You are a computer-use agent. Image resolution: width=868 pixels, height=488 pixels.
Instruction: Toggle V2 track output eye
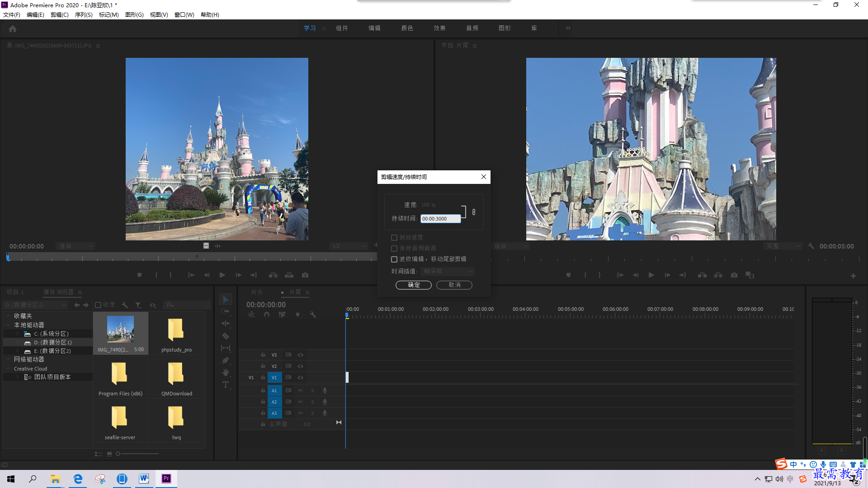(x=300, y=366)
